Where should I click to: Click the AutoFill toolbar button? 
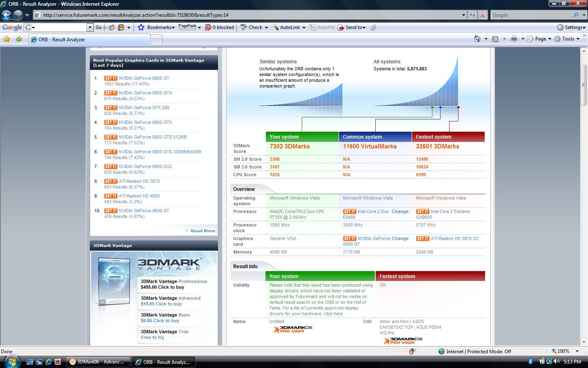tap(322, 27)
